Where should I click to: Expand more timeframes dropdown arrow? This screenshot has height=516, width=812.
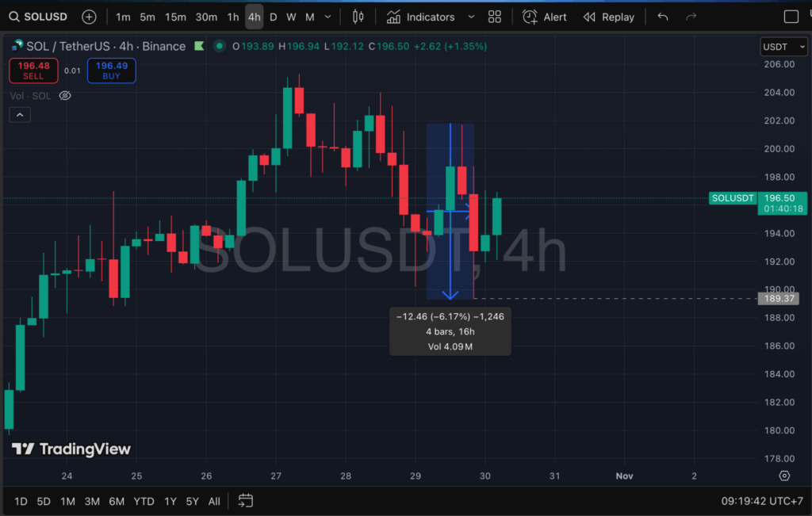coord(328,17)
